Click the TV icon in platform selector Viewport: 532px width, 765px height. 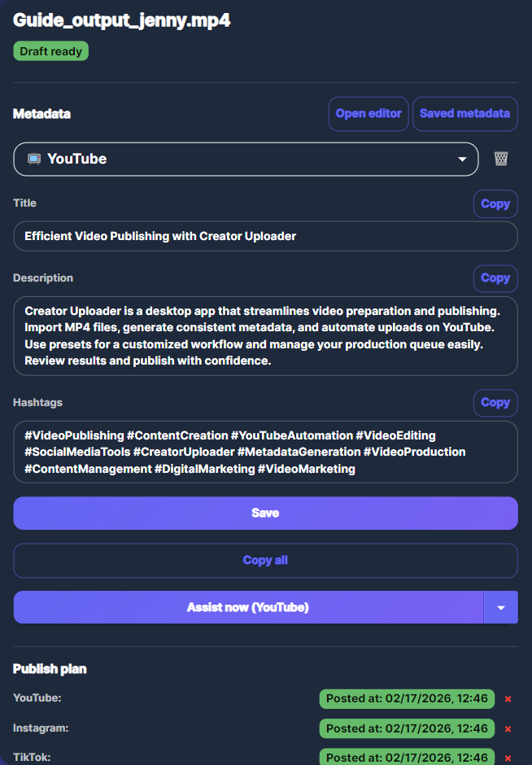tap(34, 159)
